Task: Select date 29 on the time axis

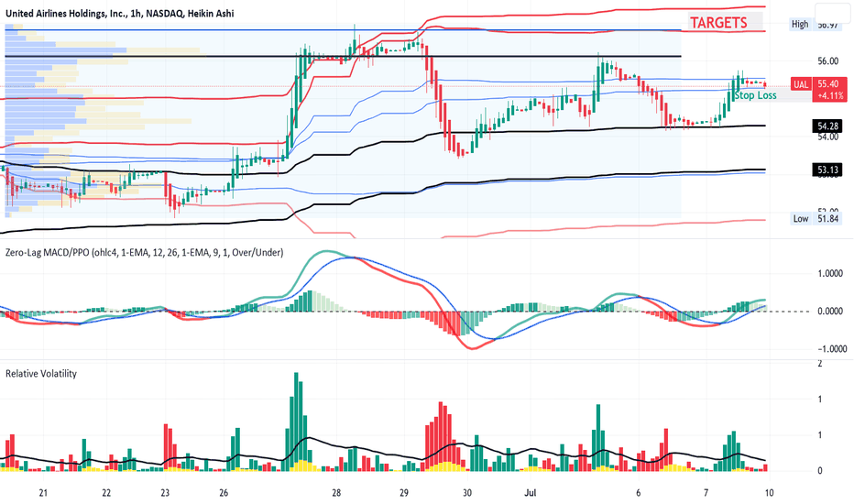Action: [403, 493]
